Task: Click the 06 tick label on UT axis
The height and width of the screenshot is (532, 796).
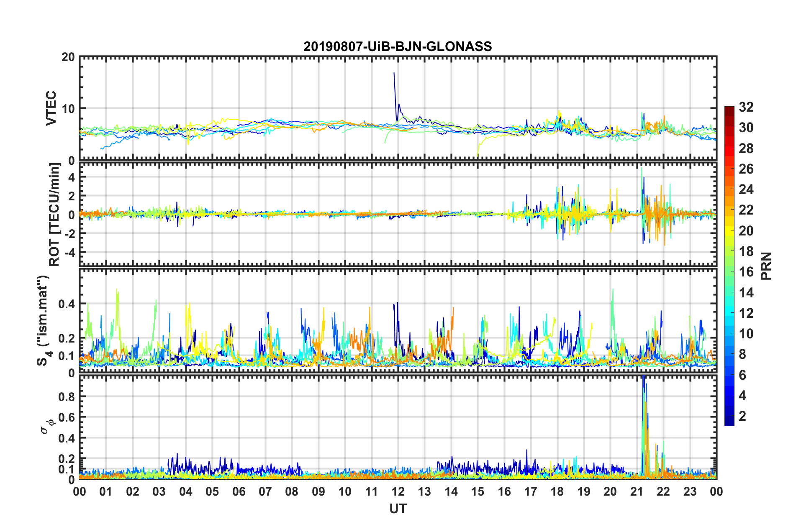Action: 239,491
